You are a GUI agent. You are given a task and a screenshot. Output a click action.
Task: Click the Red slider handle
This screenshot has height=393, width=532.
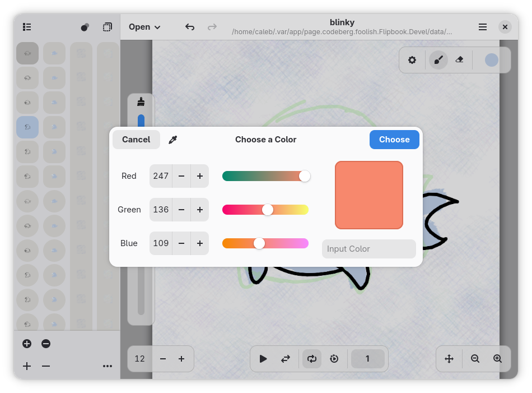(x=305, y=176)
